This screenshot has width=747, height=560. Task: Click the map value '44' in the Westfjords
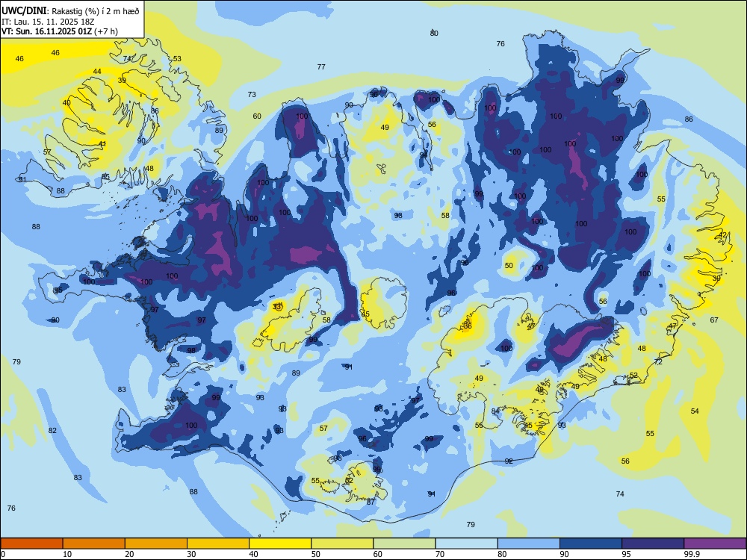97,72
